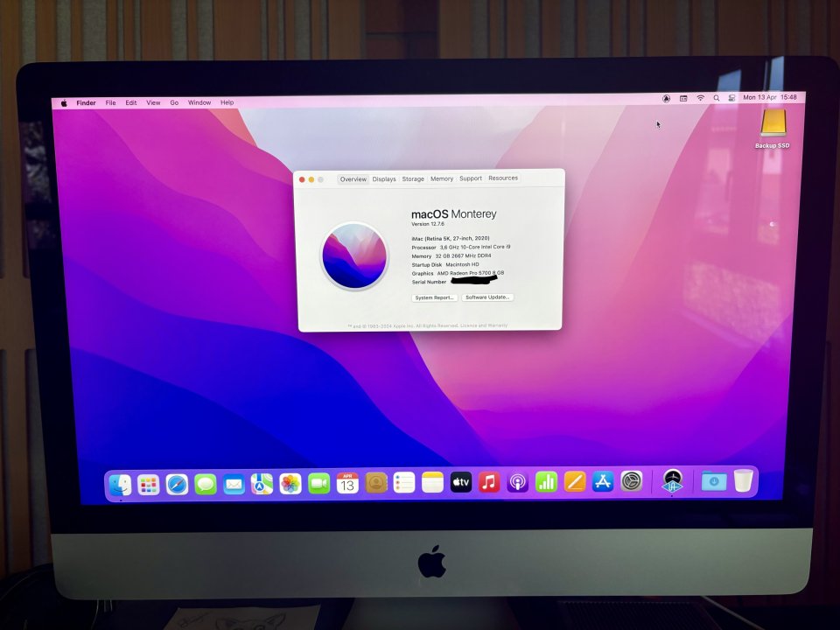This screenshot has width=840, height=630.
Task: Click the Software Update button
Action: pos(487,297)
